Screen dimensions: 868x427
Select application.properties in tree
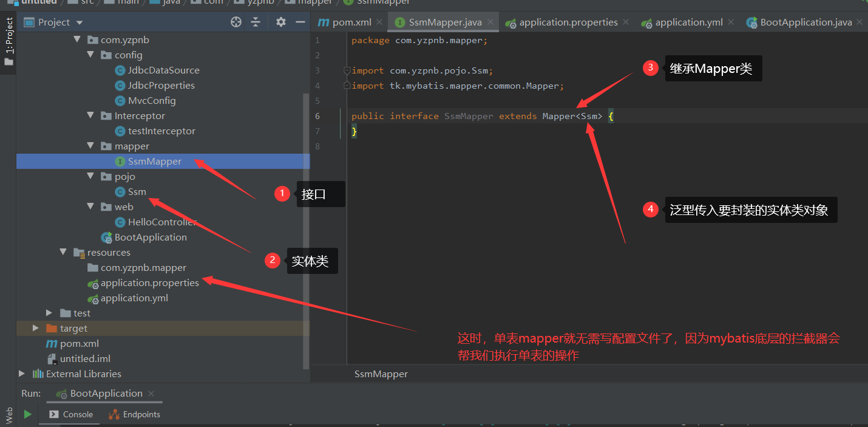(x=143, y=282)
